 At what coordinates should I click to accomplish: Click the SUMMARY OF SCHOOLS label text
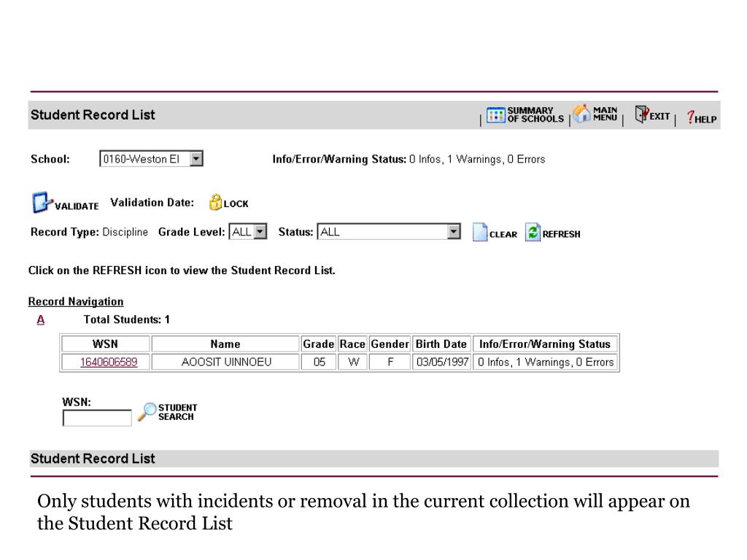tap(535, 114)
